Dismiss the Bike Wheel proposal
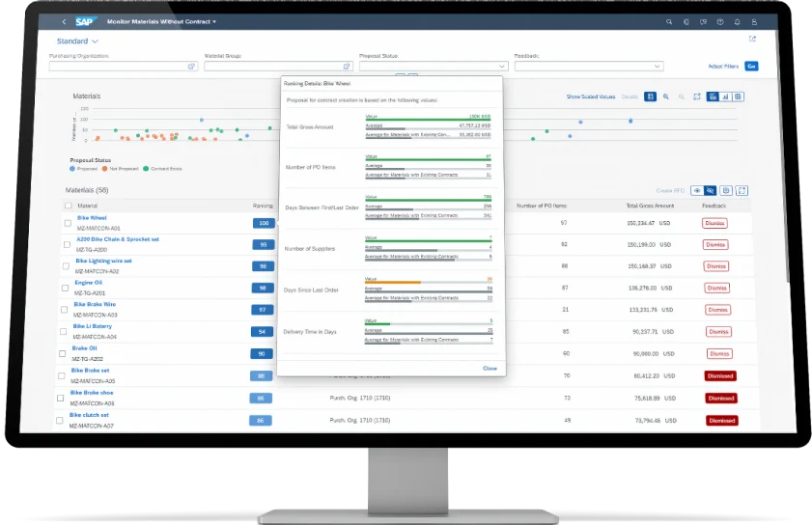Viewport: 812px width, 525px height. tap(714, 223)
